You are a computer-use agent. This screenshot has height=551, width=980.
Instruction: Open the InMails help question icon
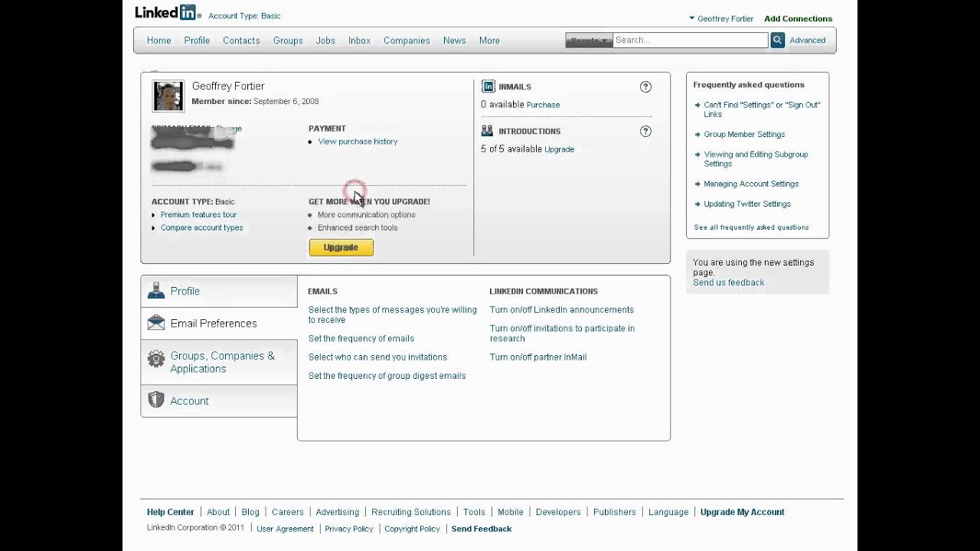tap(645, 87)
